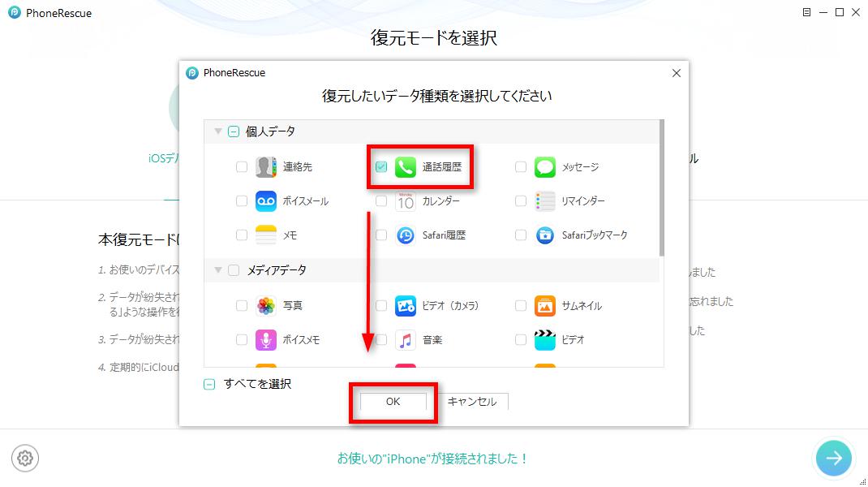Click the dialog heading 復元したいデータ種類を選択してください

coord(436,96)
